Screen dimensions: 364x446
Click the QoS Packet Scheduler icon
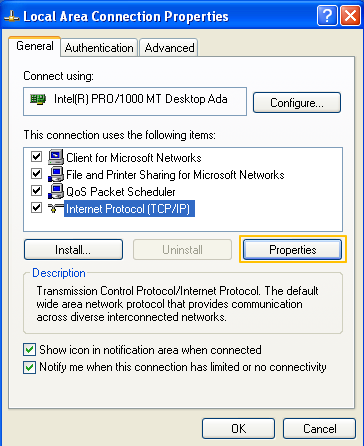(x=56, y=191)
